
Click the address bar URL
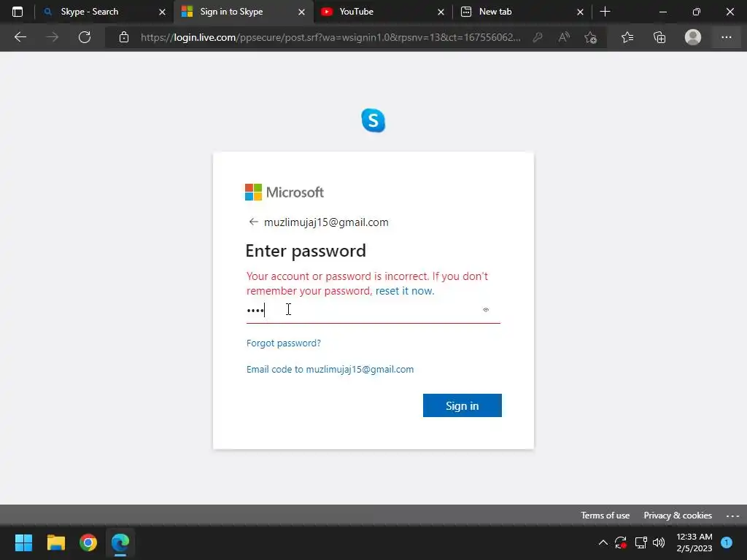330,37
